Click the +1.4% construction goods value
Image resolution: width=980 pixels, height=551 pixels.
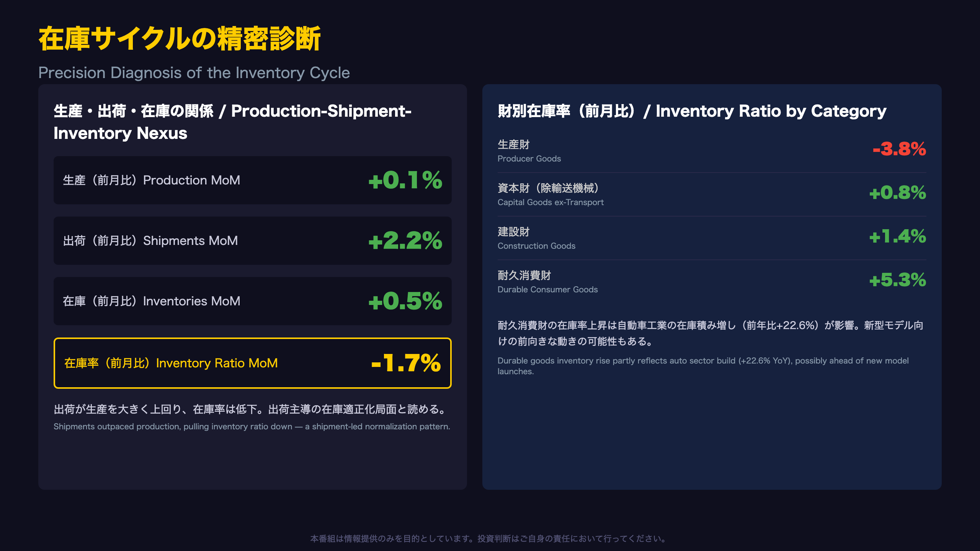pos(898,236)
